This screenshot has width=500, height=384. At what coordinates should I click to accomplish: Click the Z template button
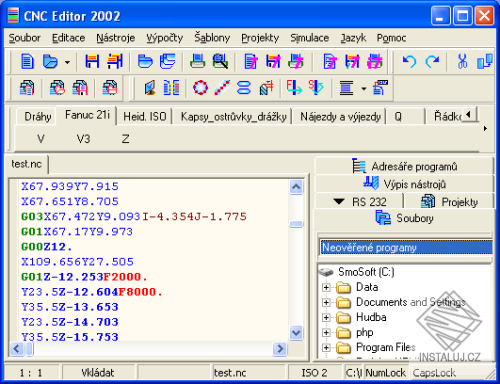tap(125, 139)
